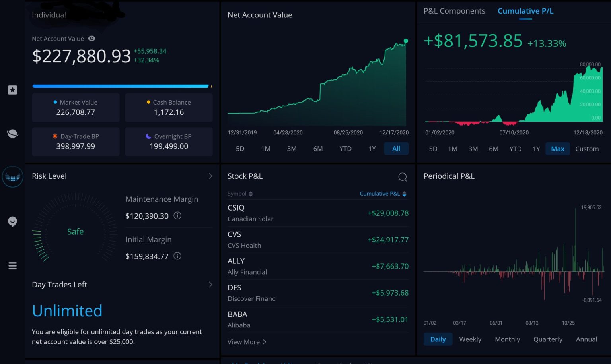This screenshot has width=611, height=364.
Task: Open the markets planet icon in sidebar
Action: point(12,134)
